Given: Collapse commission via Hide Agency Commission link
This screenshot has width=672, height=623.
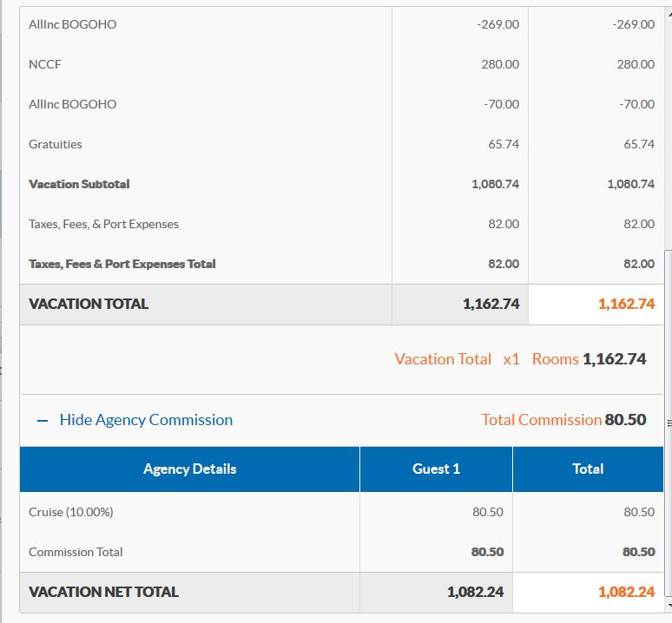Looking at the screenshot, I should [x=146, y=420].
